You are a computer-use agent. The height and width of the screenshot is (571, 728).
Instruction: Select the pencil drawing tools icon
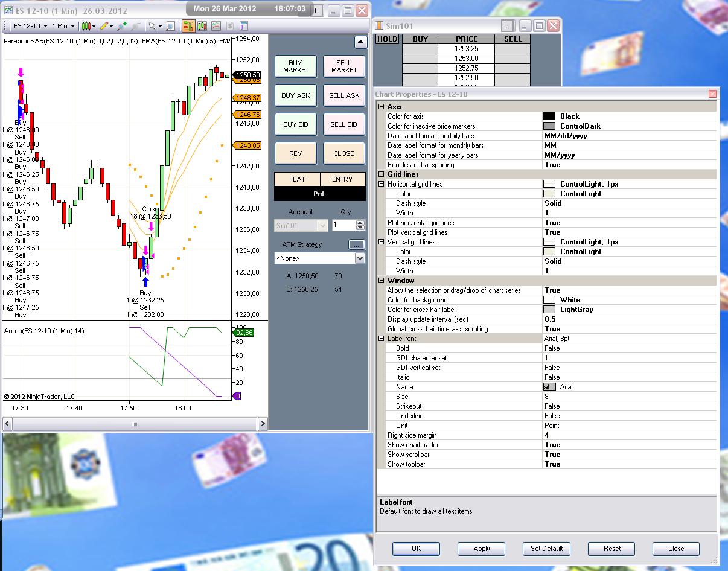[x=104, y=26]
